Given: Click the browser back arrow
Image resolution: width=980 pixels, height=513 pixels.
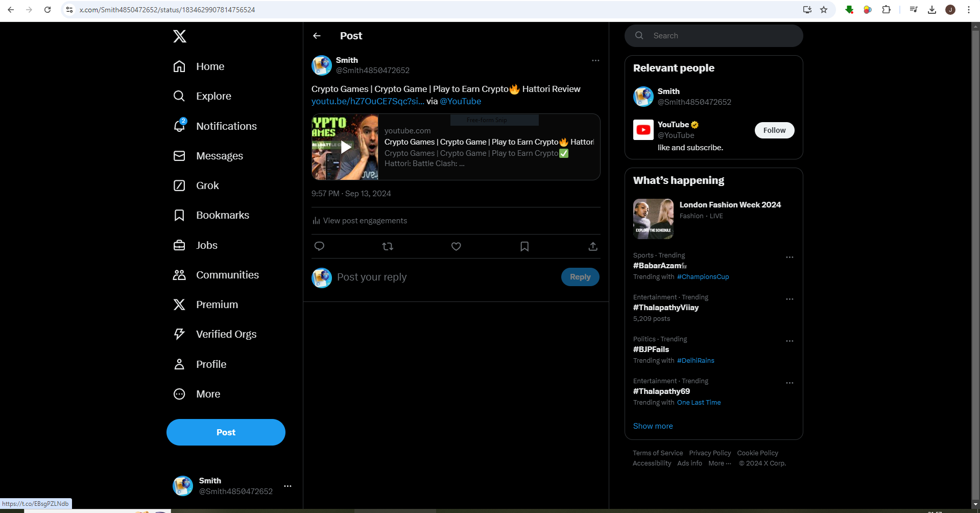Looking at the screenshot, I should click(x=11, y=10).
